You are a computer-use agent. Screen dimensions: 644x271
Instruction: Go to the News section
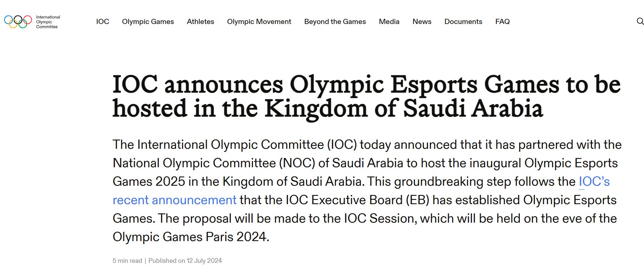[x=422, y=22]
